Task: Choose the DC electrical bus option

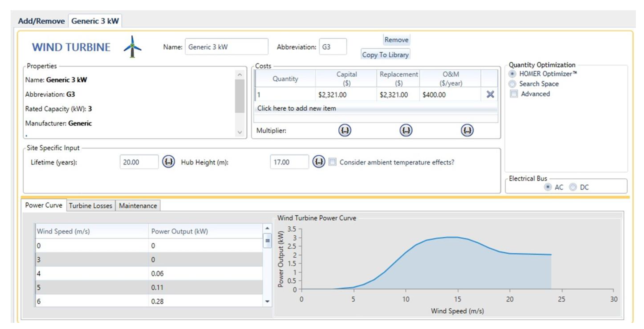Action: pos(573,187)
